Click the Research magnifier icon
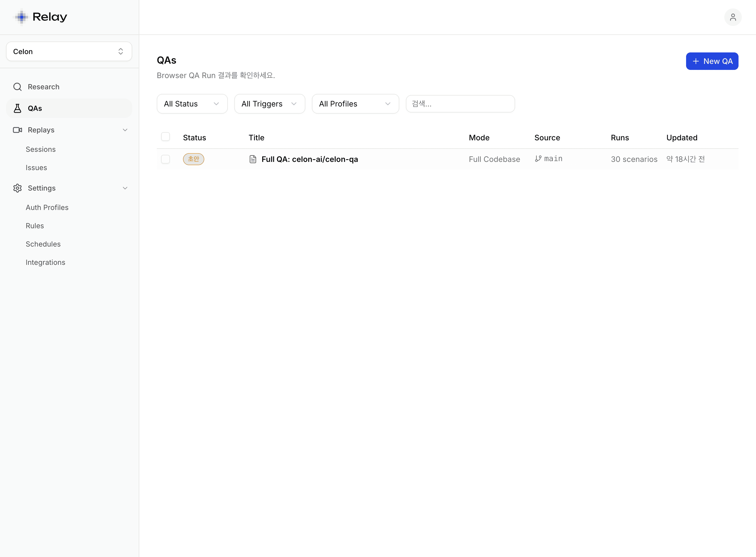The image size is (756, 557). pyautogui.click(x=17, y=87)
